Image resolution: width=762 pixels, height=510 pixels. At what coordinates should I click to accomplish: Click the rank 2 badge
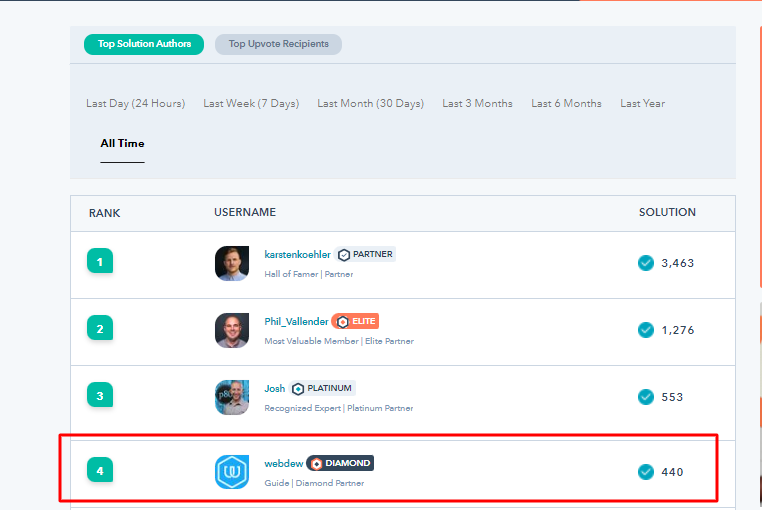100,328
